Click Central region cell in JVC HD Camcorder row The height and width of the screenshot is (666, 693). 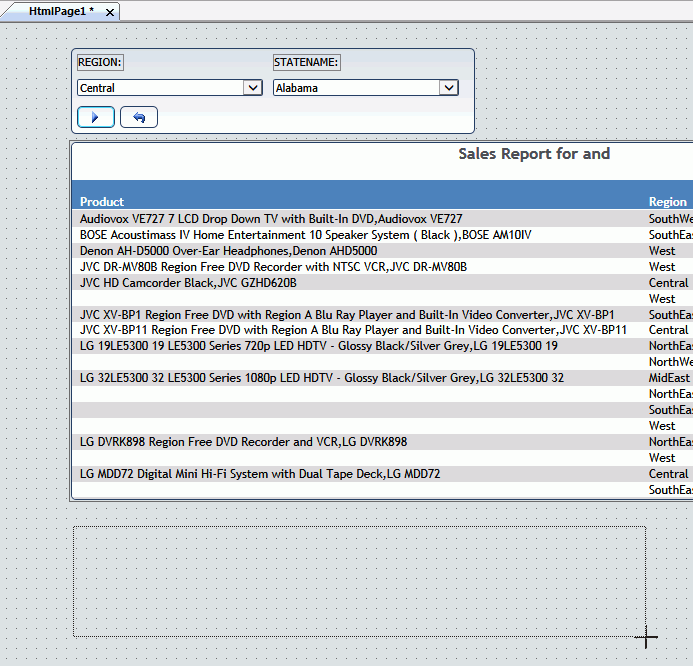pos(668,282)
